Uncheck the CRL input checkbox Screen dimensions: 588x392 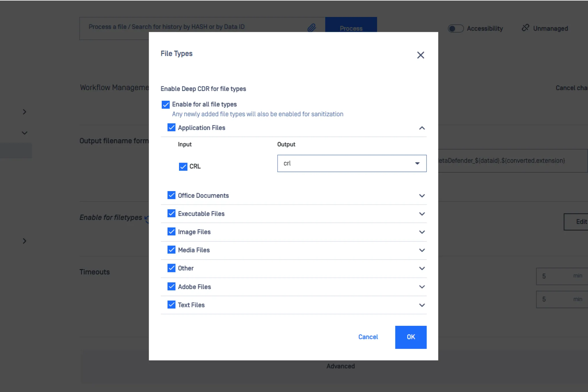[183, 167]
